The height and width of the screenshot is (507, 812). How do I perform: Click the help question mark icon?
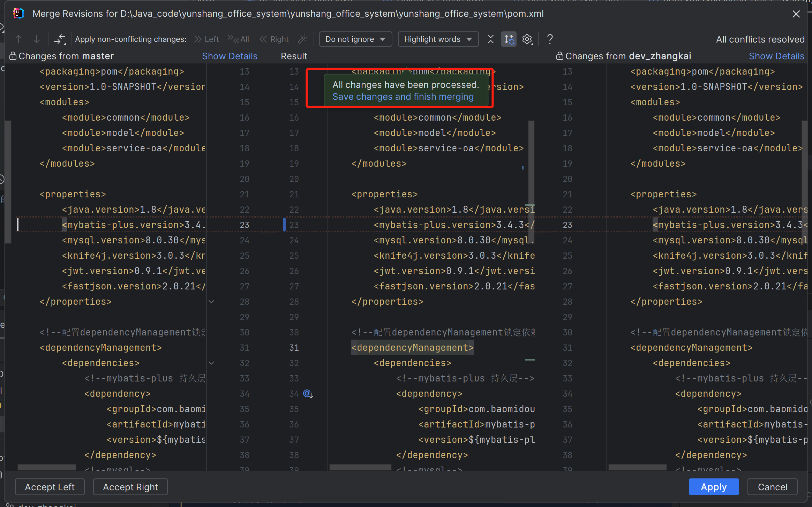click(x=550, y=39)
